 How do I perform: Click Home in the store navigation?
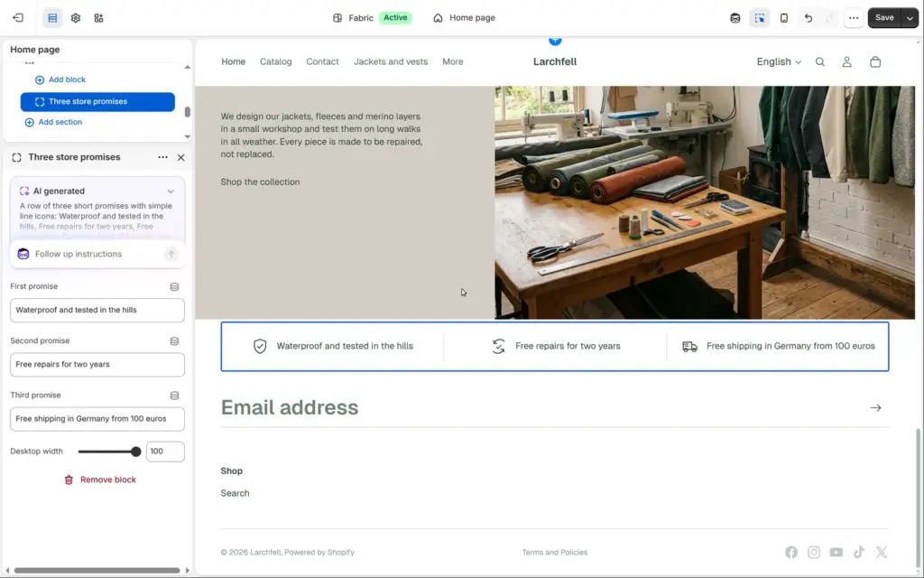(234, 62)
